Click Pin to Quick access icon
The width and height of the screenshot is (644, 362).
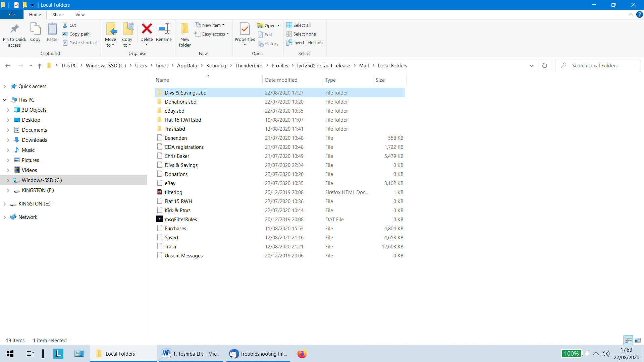pyautogui.click(x=14, y=29)
